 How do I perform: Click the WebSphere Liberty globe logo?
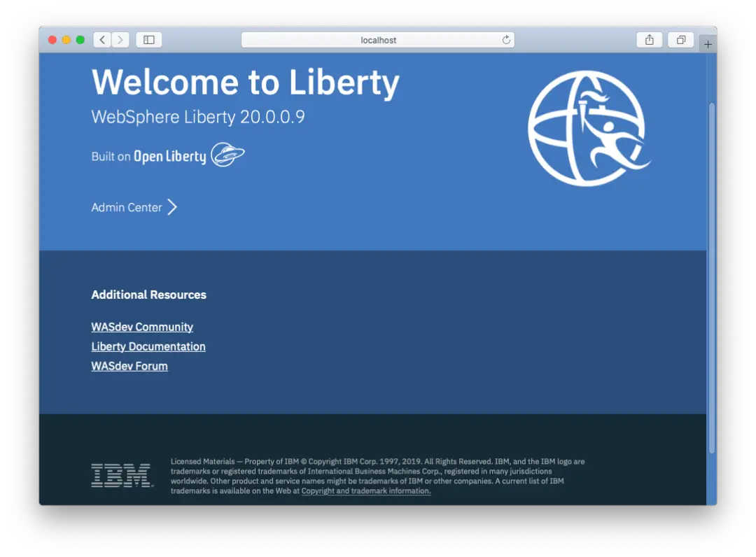(589, 129)
